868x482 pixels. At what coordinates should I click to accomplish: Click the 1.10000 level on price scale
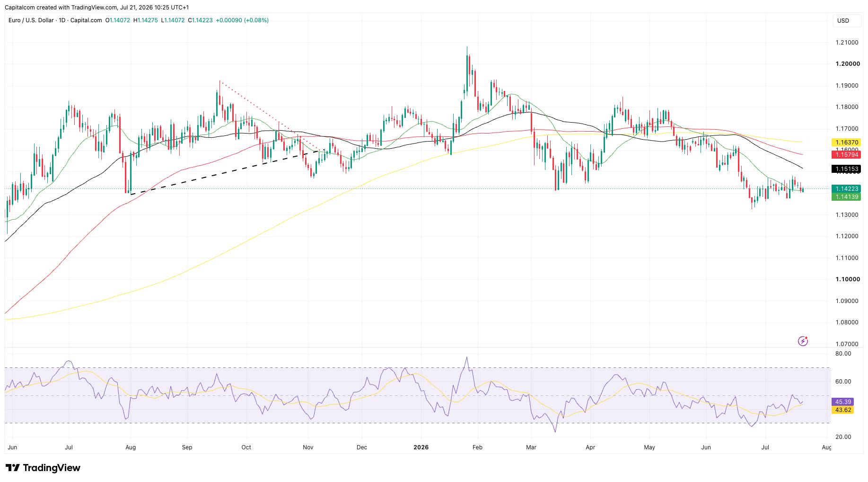[x=848, y=279]
